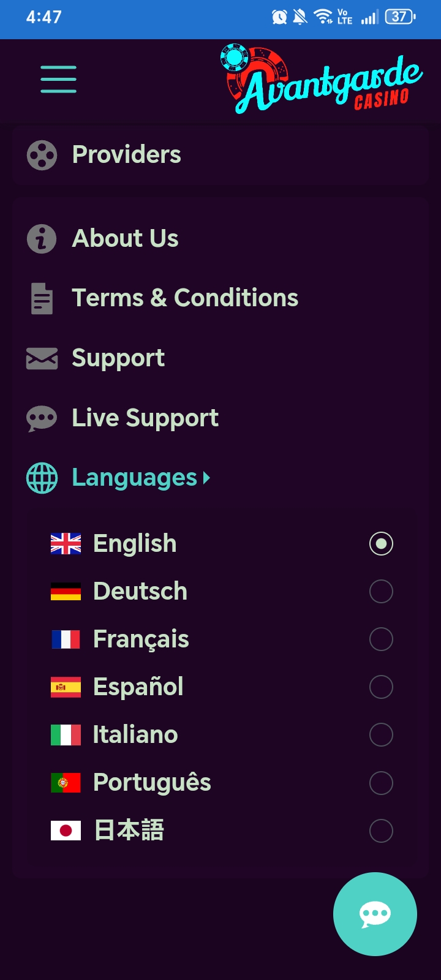The width and height of the screenshot is (441, 980).
Task: Click the Languages globe icon
Action: coord(42,478)
